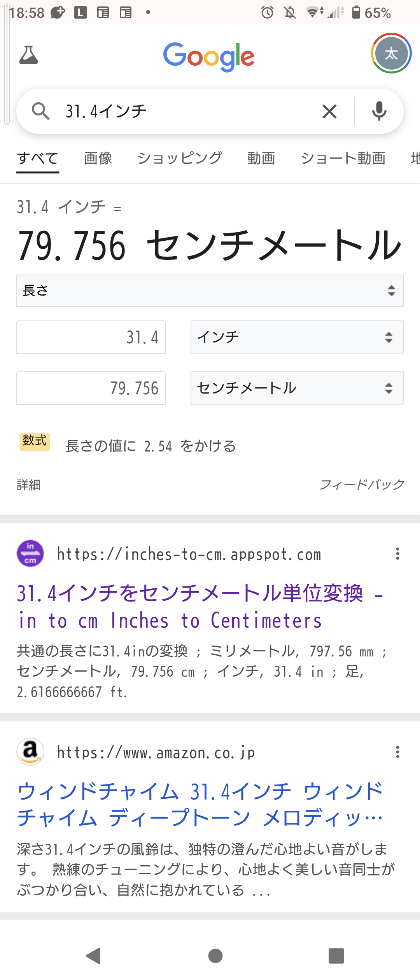Switch to the ショッピング tab
The image size is (420, 980).
point(180,159)
